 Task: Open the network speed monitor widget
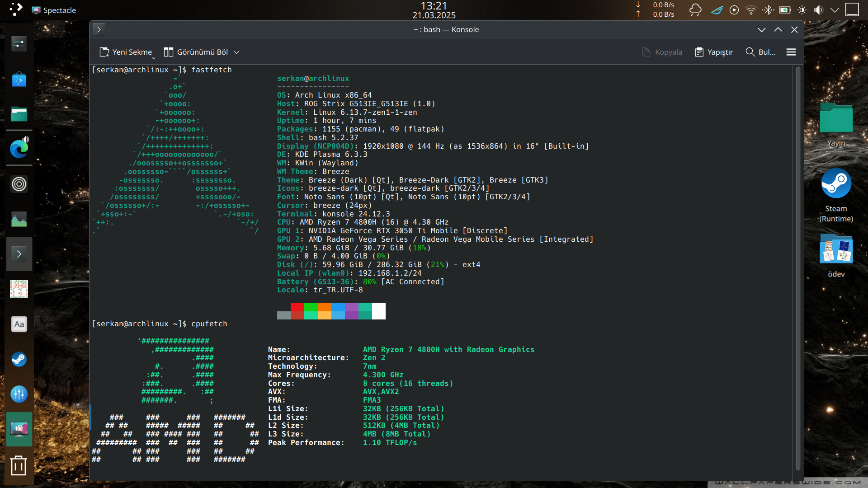[655, 9]
